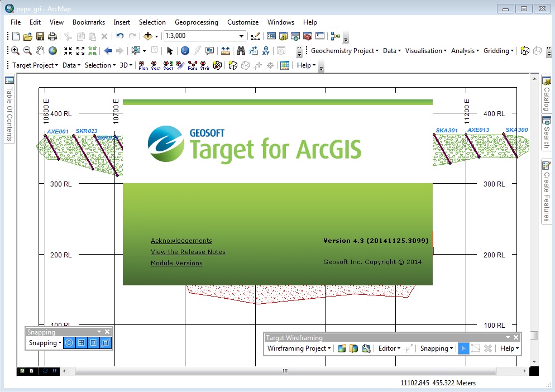This screenshot has width=555, height=392.
Task: Select the Measure ruler tool
Action: click(x=226, y=51)
